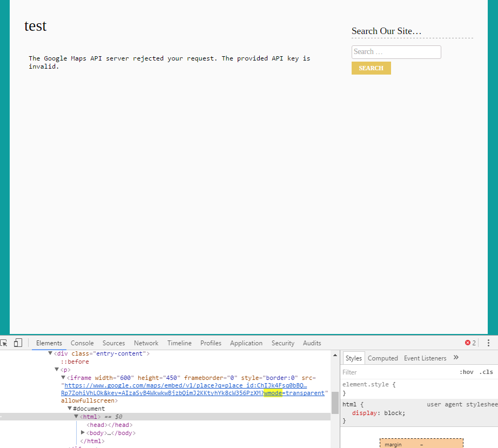Click the second line of the iframe src link
Viewport: 498px width, 448px height.
pyautogui.click(x=192, y=393)
